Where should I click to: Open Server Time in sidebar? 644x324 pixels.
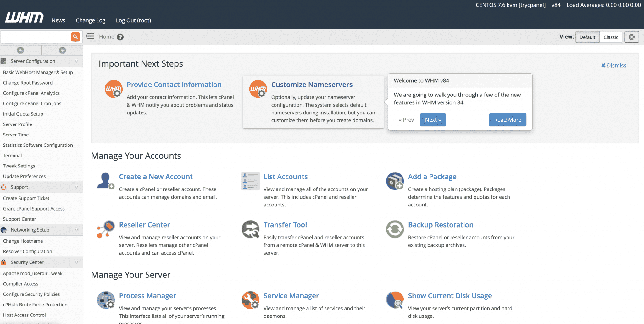tap(16, 135)
